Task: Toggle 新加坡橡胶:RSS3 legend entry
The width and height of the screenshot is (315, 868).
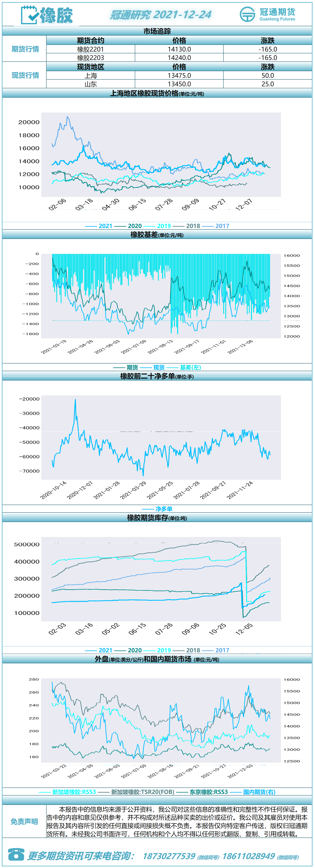Action: pos(68,792)
